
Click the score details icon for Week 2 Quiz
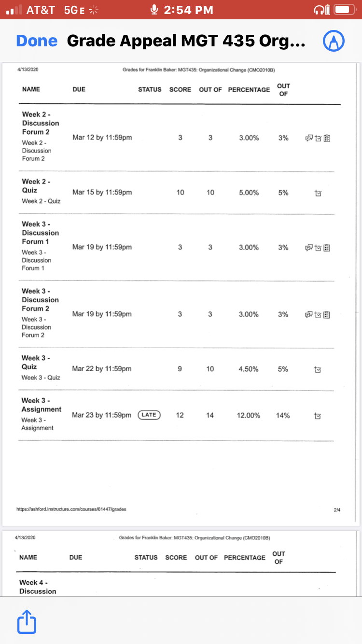click(318, 193)
